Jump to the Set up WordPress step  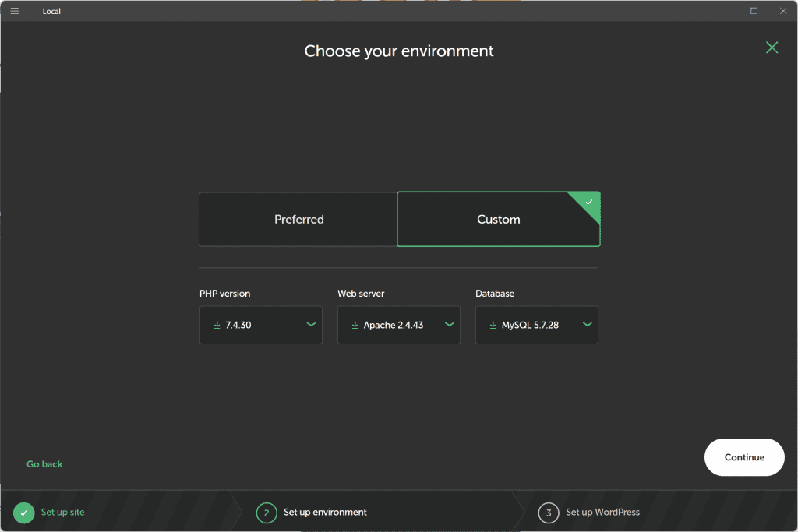point(602,513)
